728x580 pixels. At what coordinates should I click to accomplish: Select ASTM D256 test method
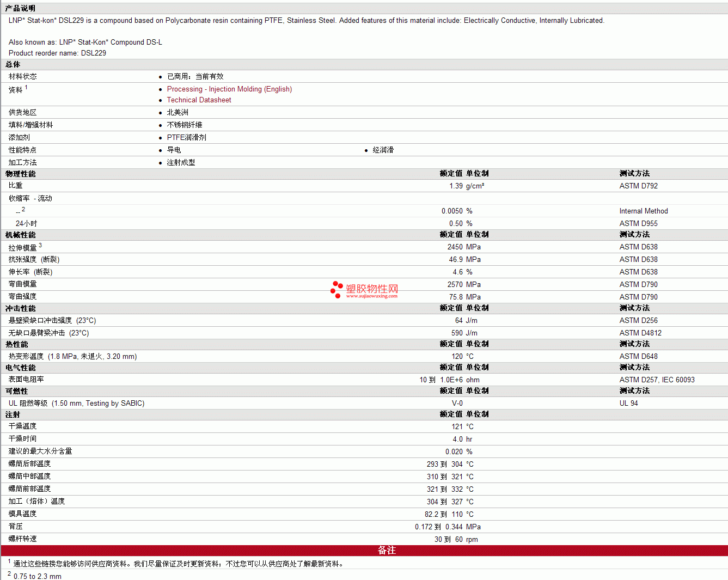click(x=638, y=321)
